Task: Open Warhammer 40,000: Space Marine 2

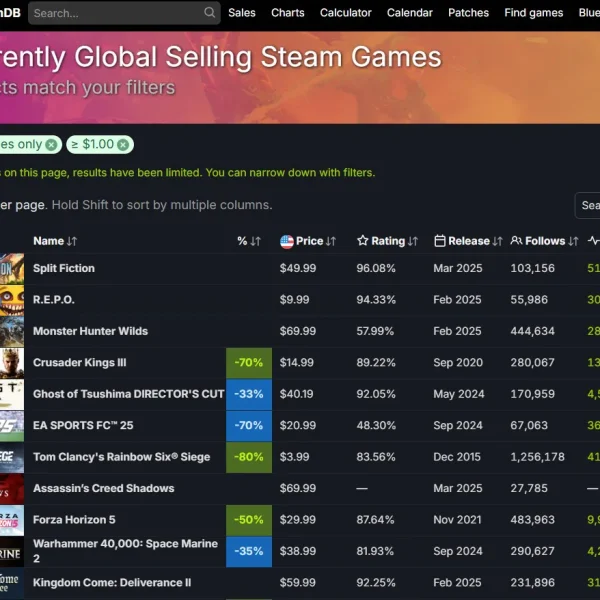Action: click(x=125, y=551)
